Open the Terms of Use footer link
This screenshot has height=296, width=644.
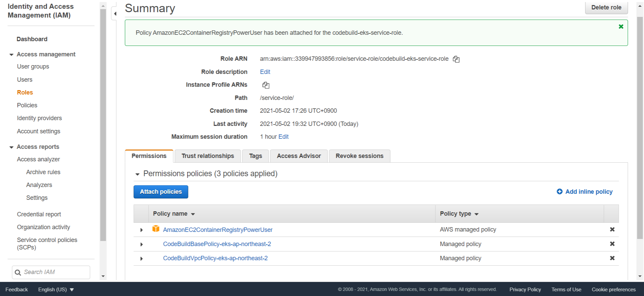[566, 290]
